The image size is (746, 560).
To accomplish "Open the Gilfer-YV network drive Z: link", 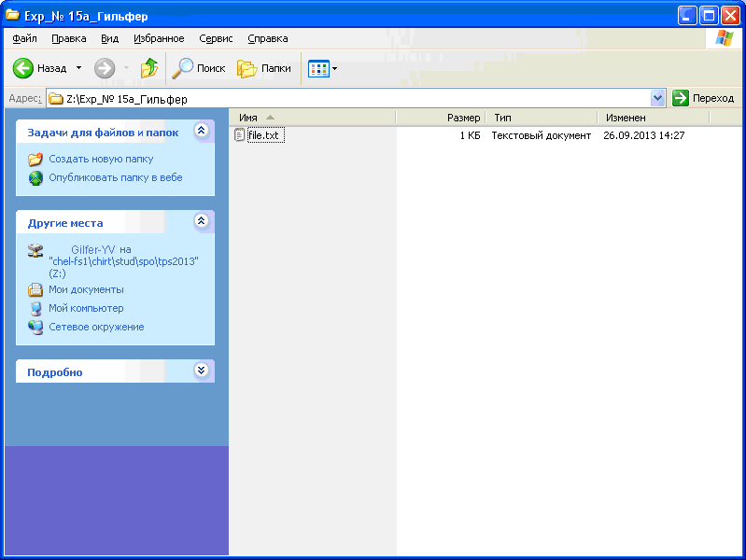I will point(123,261).
